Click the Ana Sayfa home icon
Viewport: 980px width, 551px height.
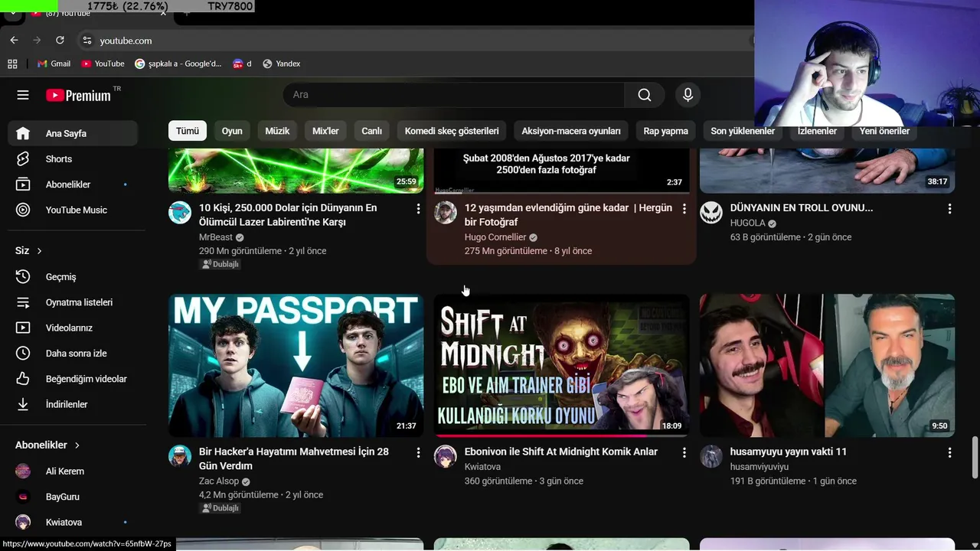pos(23,133)
